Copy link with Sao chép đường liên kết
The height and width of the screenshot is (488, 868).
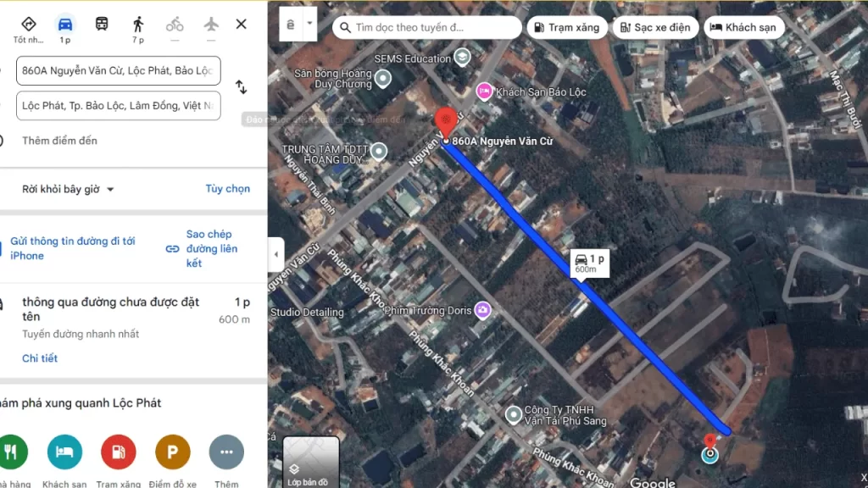(x=212, y=248)
